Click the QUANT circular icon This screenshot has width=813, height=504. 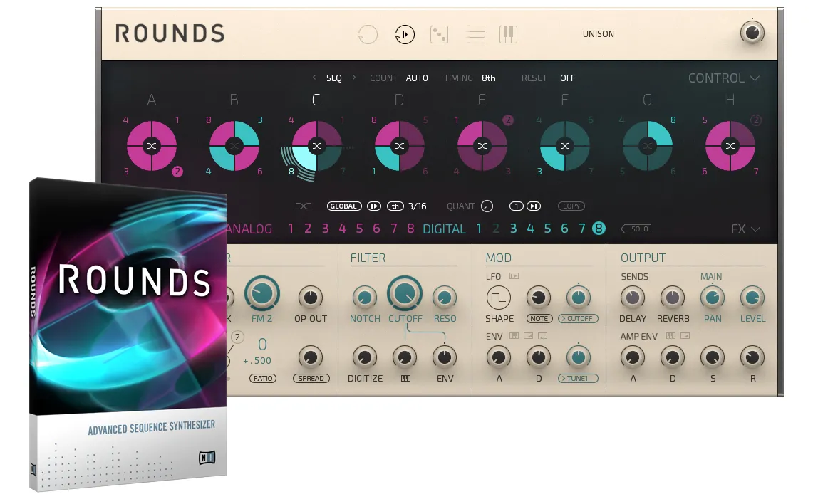487,206
